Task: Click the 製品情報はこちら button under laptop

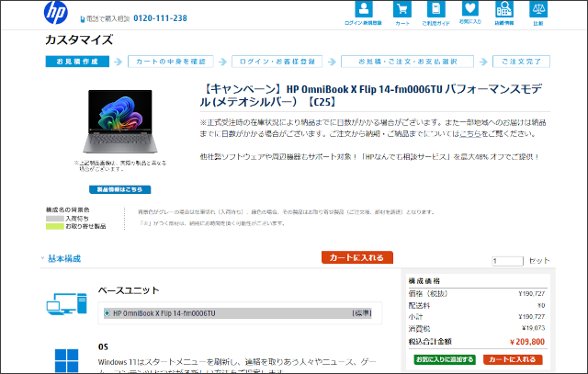Action: [119, 190]
